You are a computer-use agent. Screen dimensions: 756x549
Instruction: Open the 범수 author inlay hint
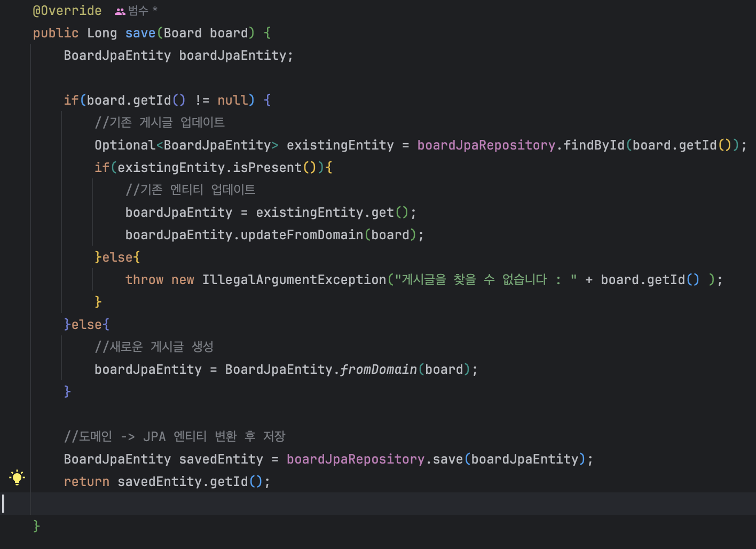[x=138, y=11]
